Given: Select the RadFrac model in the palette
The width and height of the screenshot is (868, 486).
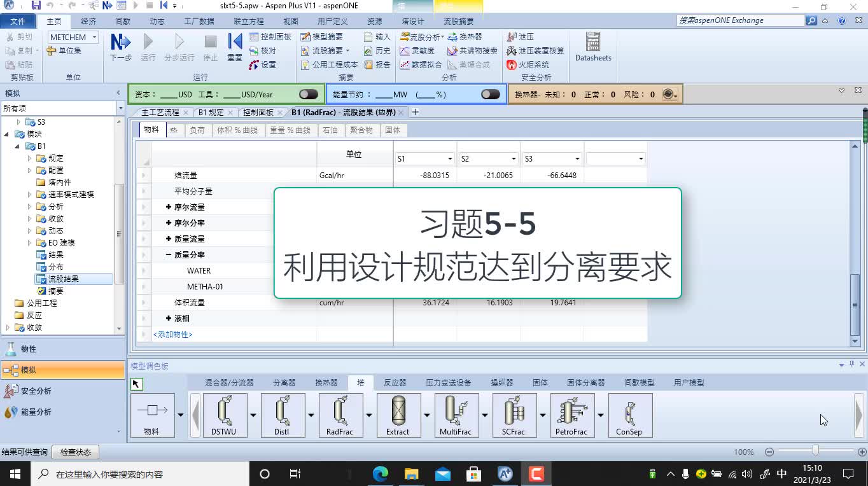Looking at the screenshot, I should tap(340, 415).
